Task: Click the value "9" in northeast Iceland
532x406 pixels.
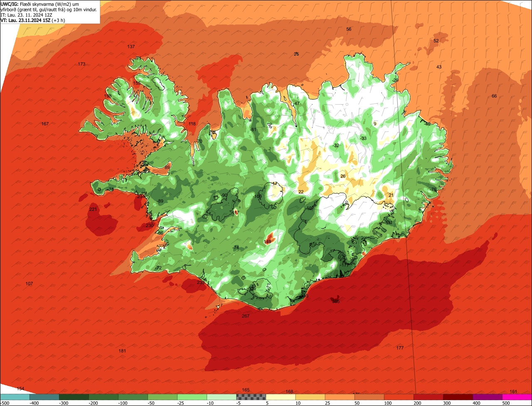Action: 375,124
